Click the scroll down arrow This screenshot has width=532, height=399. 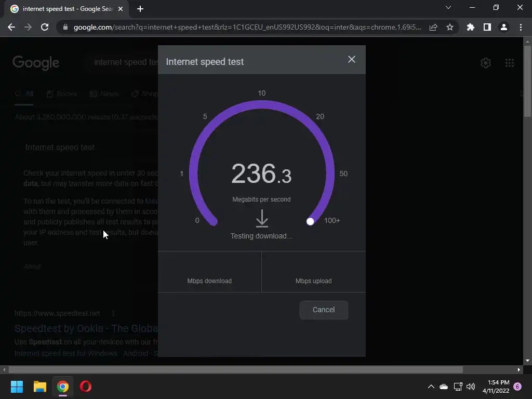(x=527, y=361)
